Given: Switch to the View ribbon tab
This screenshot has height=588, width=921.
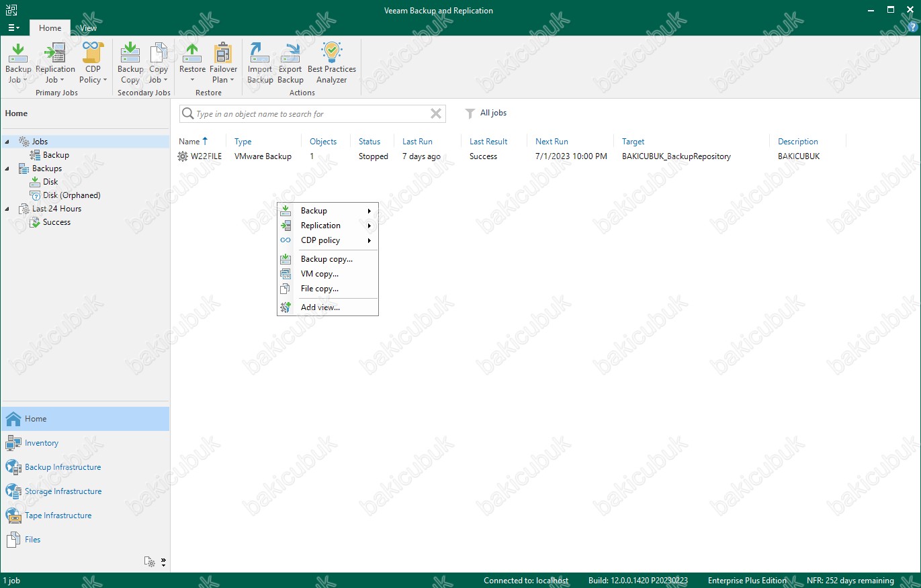Looking at the screenshot, I should tap(88, 28).
